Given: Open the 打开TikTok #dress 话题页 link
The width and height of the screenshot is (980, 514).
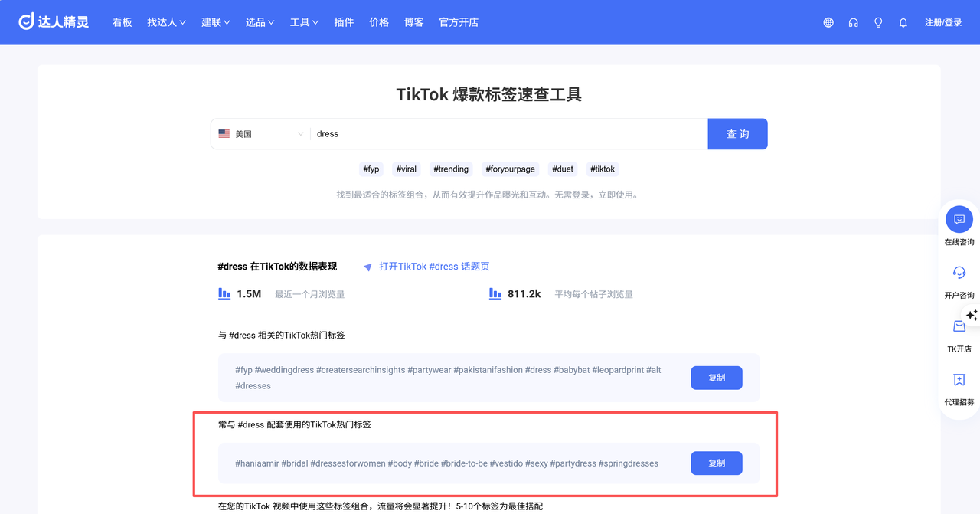Looking at the screenshot, I should point(433,267).
